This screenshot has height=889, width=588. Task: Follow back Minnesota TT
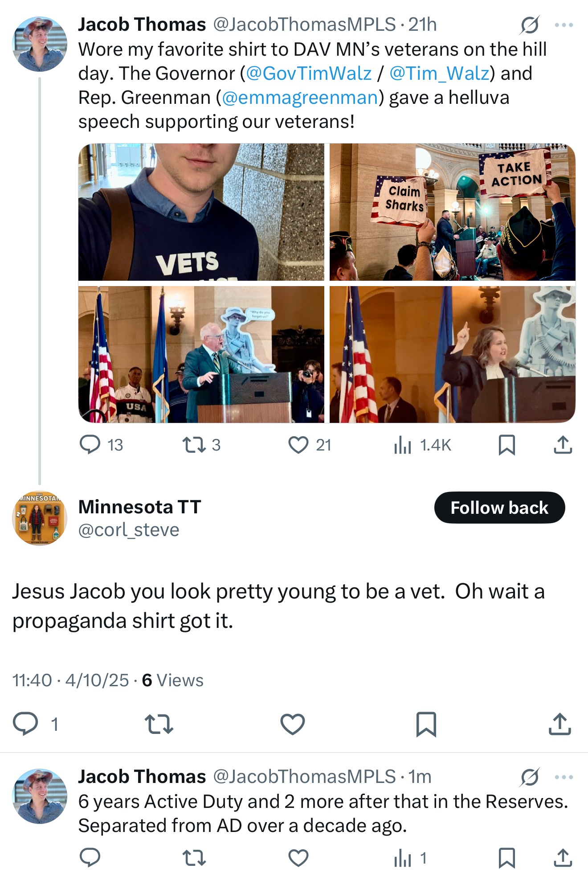[499, 508]
